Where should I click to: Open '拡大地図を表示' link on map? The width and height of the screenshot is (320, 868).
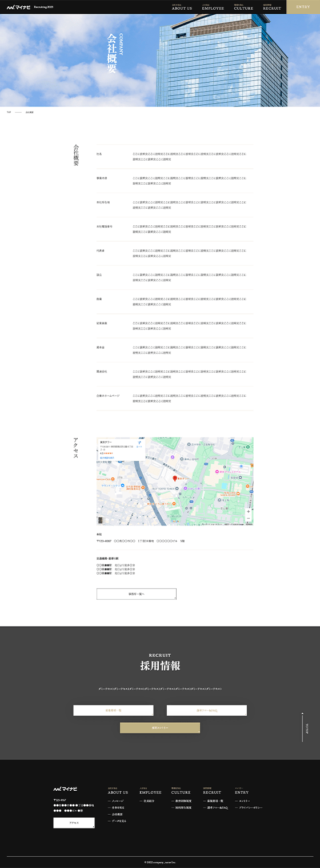[107, 458]
